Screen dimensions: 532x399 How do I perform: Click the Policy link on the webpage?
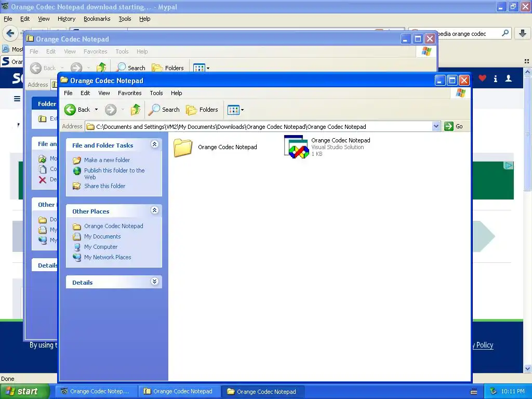click(484, 345)
